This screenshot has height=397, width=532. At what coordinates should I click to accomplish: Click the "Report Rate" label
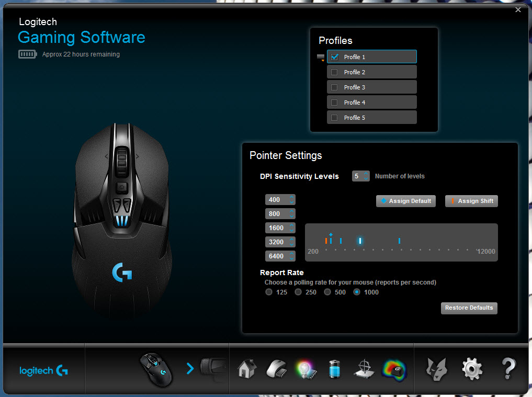coord(281,273)
